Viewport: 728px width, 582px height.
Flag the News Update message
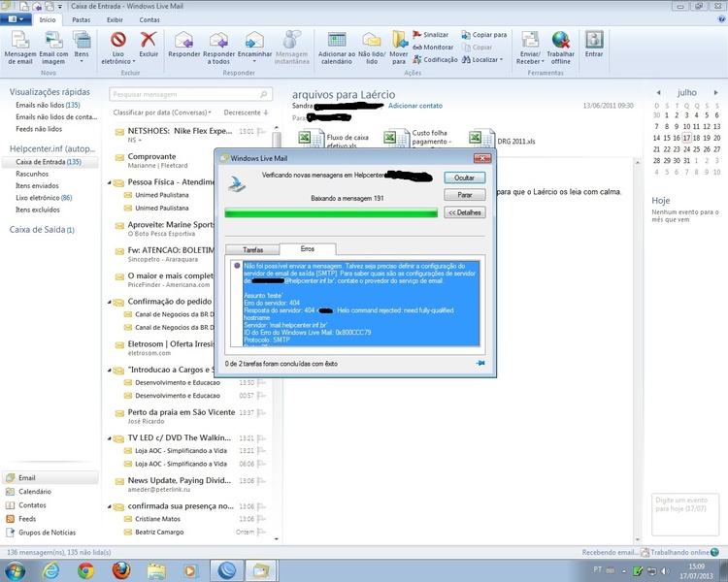tap(261, 481)
